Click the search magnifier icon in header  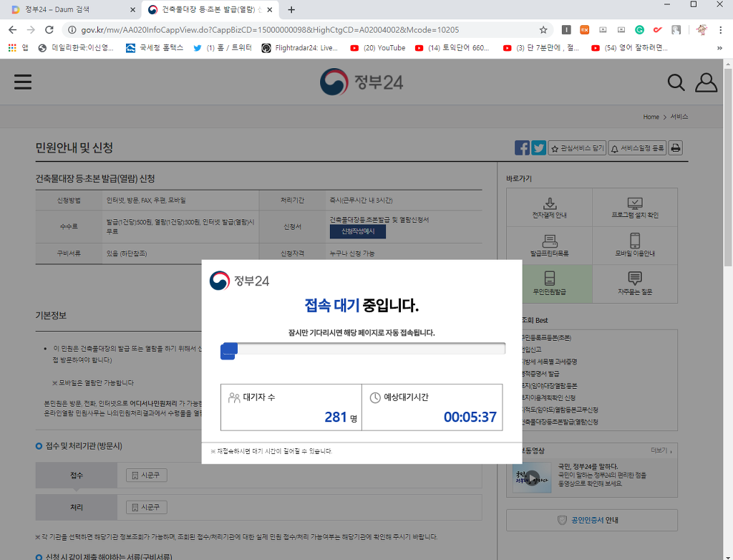pos(676,82)
